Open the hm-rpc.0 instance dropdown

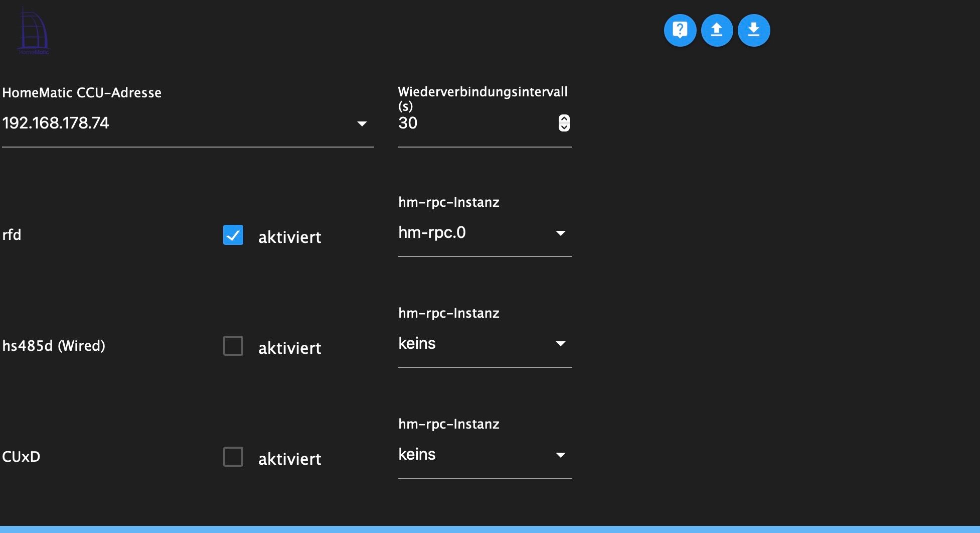tap(484, 233)
